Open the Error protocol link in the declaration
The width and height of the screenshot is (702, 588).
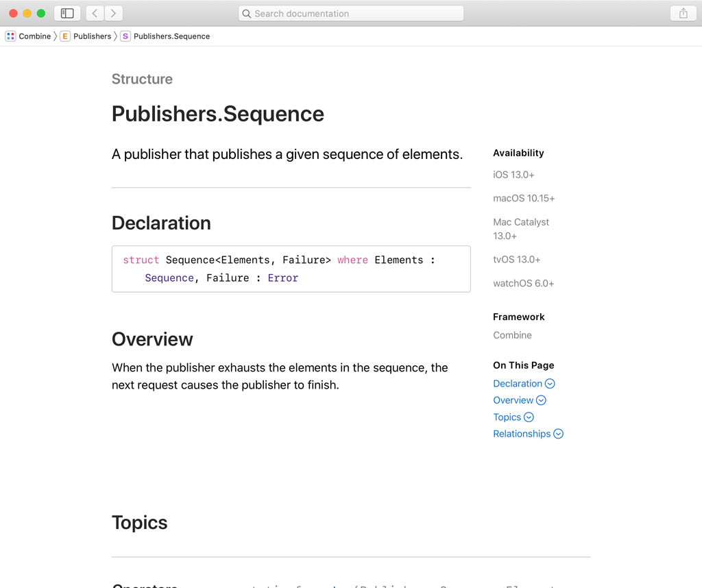click(x=282, y=278)
